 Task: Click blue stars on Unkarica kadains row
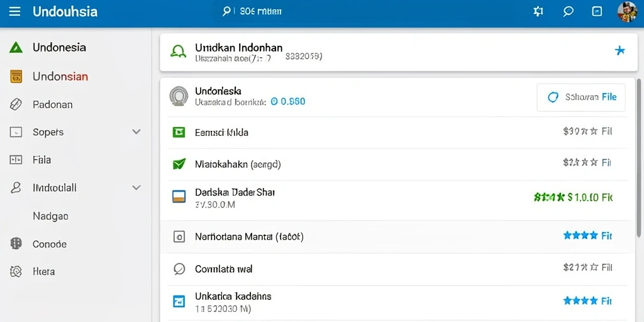click(580, 301)
